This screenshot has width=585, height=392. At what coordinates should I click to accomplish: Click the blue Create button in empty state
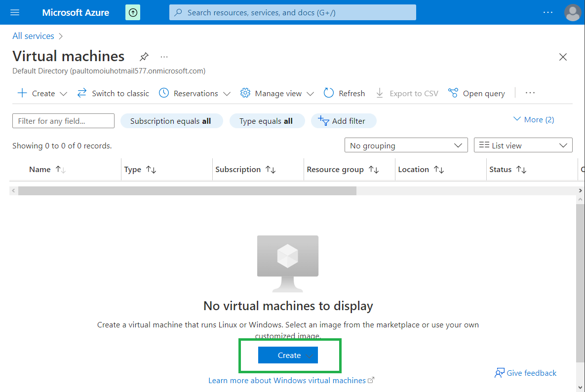tap(288, 355)
